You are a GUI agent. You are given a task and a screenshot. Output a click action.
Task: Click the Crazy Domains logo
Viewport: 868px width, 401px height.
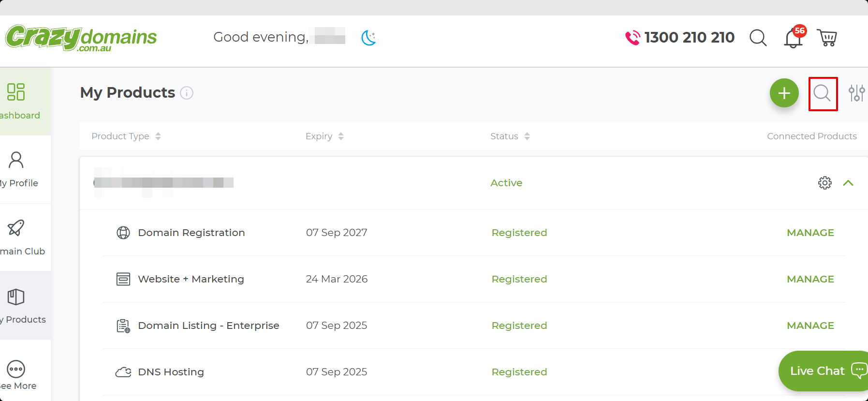coord(81,38)
